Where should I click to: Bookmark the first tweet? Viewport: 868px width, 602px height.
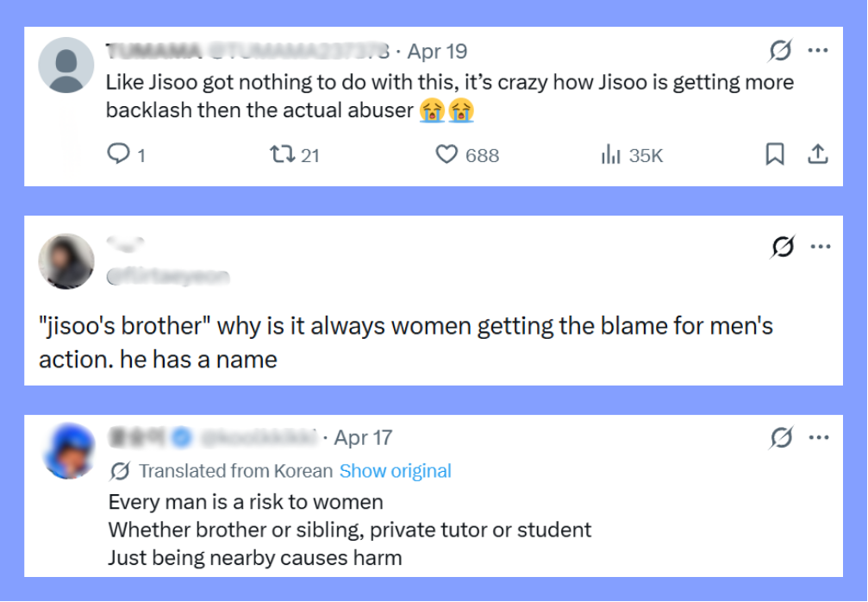tap(775, 154)
